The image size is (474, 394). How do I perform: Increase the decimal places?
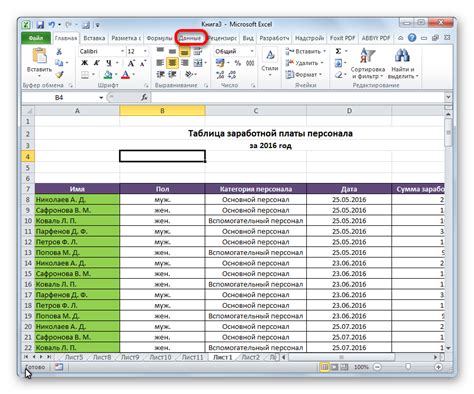(220, 75)
